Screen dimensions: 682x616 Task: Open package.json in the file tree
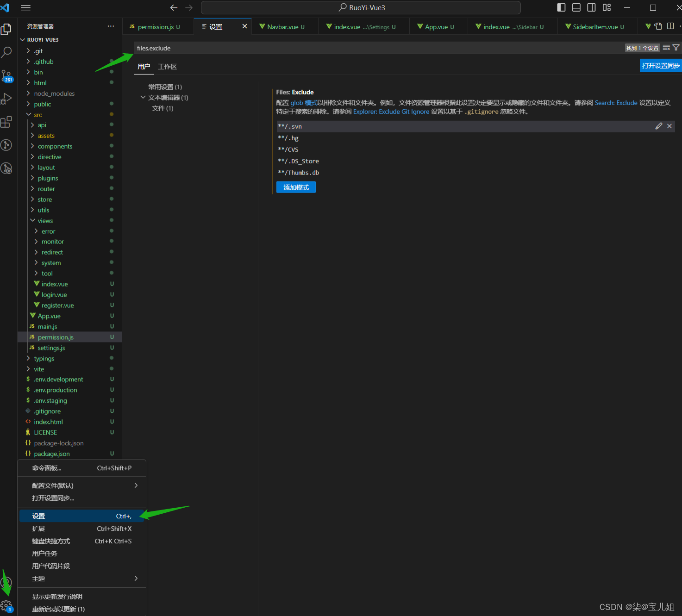click(x=69, y=454)
